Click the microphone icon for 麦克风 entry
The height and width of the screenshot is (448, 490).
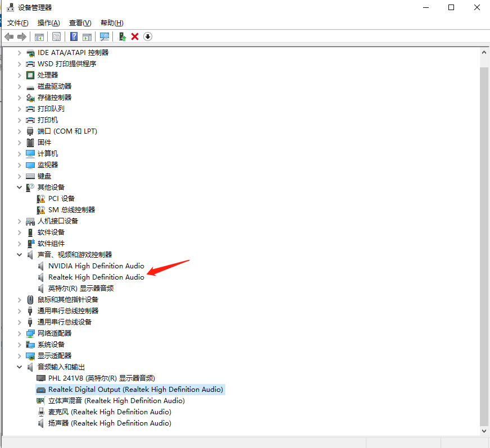click(41, 412)
